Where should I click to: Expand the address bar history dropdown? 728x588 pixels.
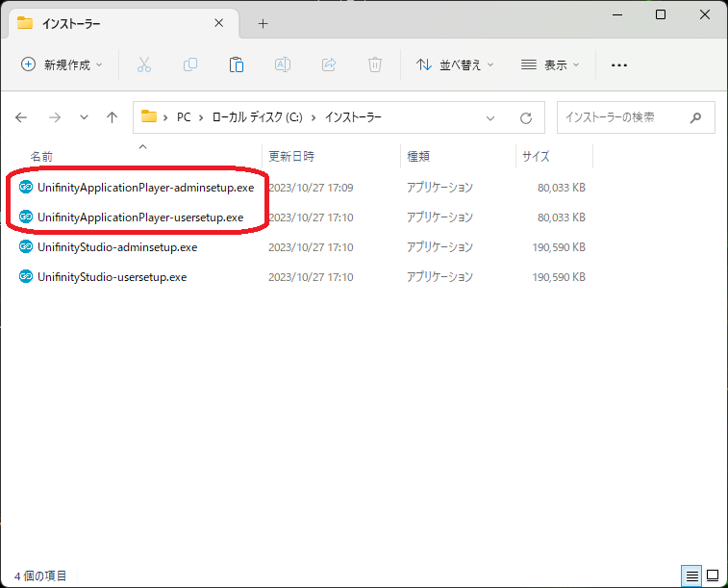tap(490, 117)
